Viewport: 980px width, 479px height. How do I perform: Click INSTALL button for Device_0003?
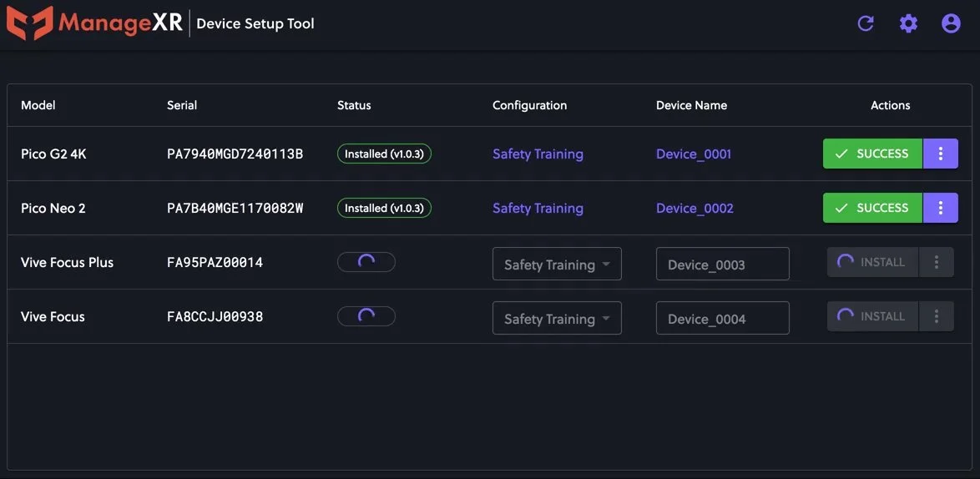pyautogui.click(x=872, y=262)
